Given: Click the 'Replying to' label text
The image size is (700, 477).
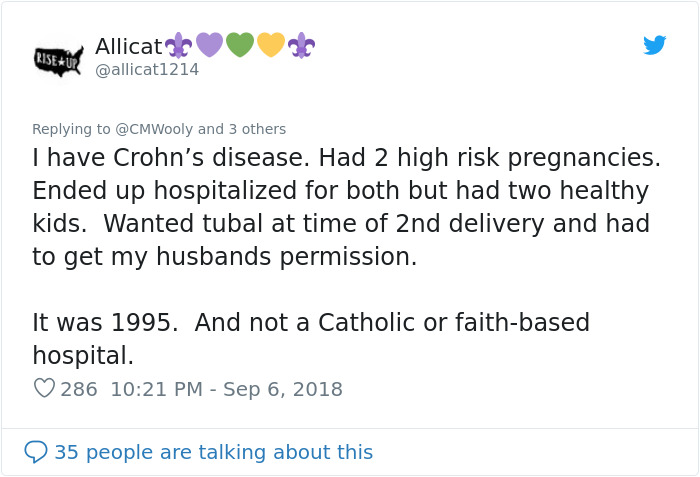Looking at the screenshot, I should coord(71,129).
